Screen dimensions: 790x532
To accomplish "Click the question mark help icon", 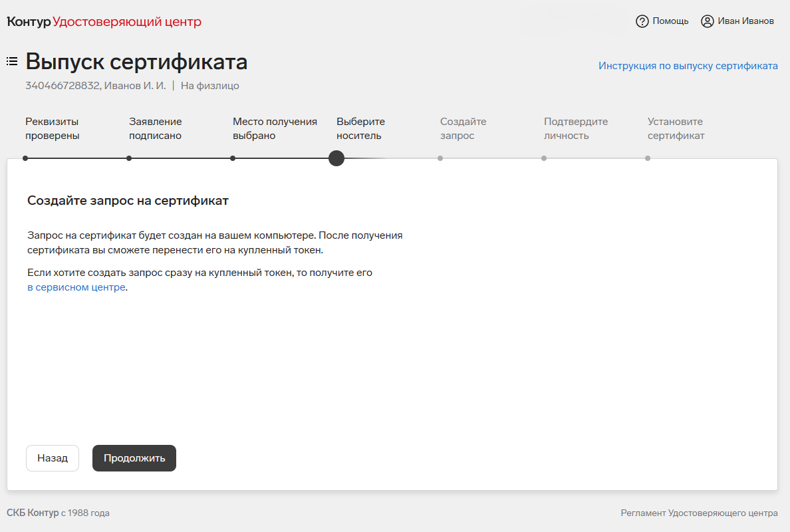I will pos(642,21).
